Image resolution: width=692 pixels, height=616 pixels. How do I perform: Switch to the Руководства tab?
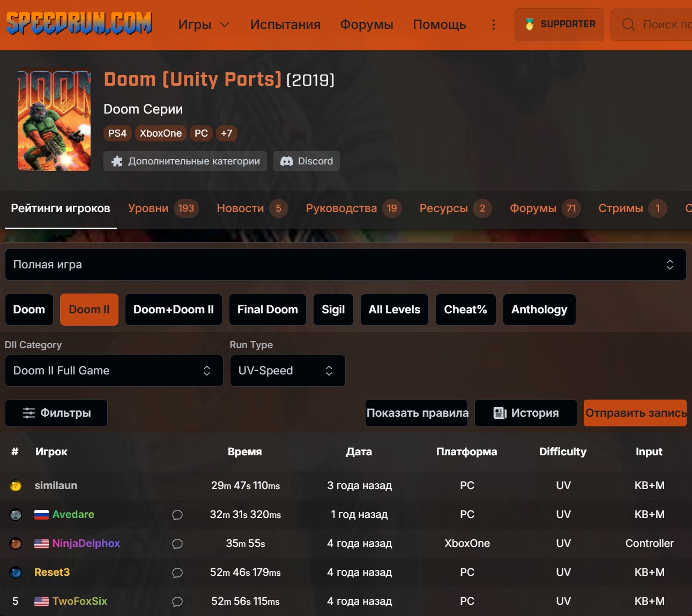coord(354,208)
